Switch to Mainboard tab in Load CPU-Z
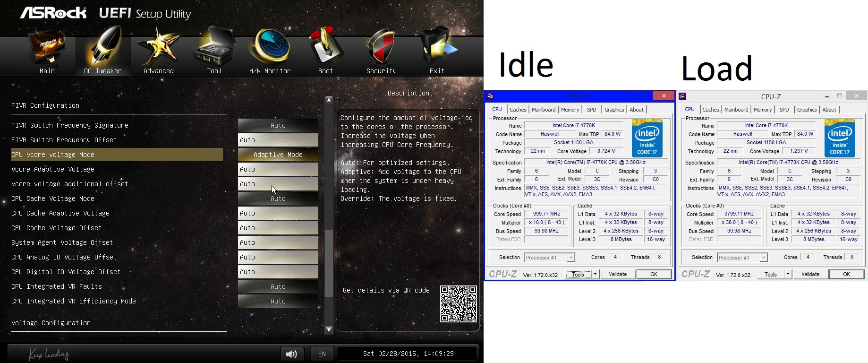The height and width of the screenshot is (363, 868). tap(736, 110)
